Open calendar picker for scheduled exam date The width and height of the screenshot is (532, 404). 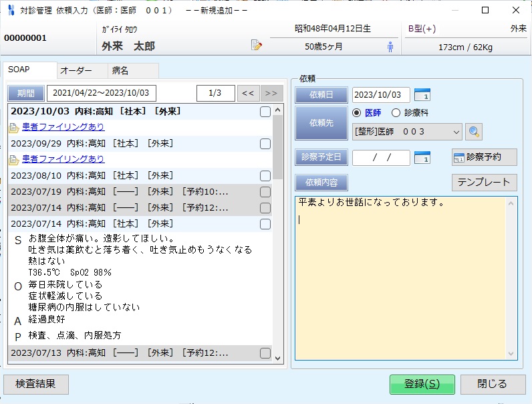point(422,157)
